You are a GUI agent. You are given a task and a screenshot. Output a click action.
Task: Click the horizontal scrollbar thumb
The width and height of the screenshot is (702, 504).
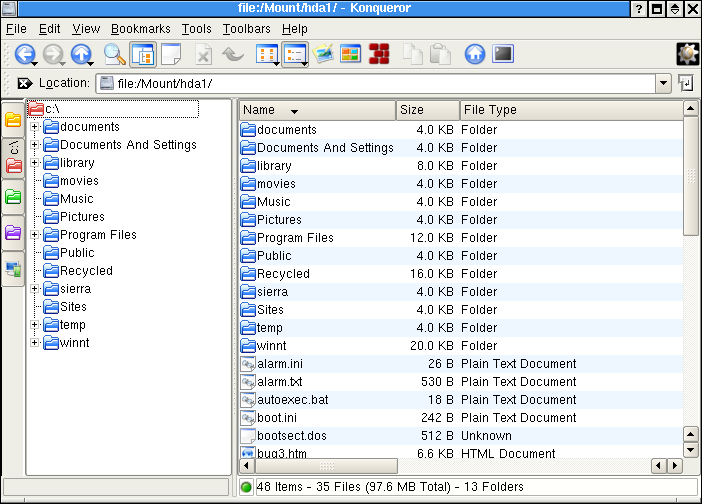click(x=326, y=466)
